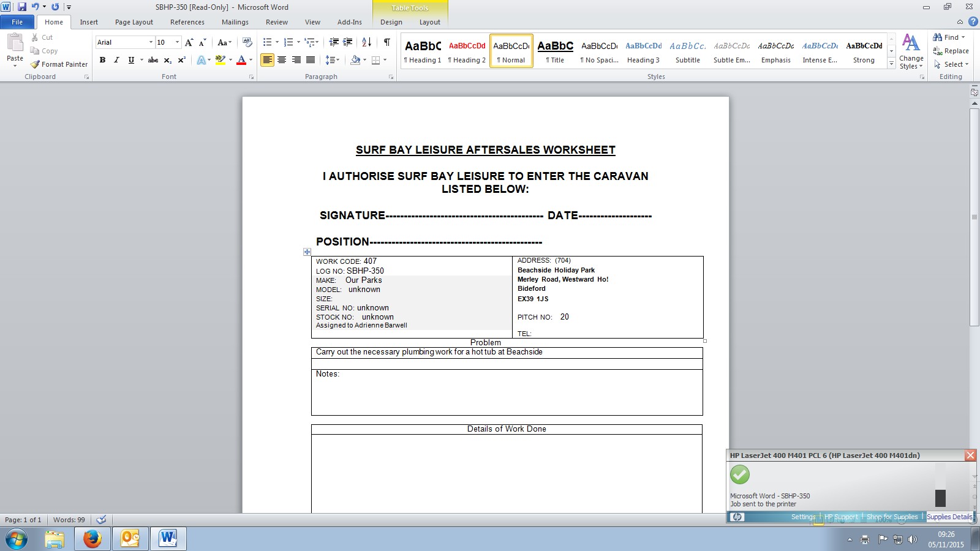Open the Paragraph dialog launcher
Screen dimensions: 980x551
391,77
